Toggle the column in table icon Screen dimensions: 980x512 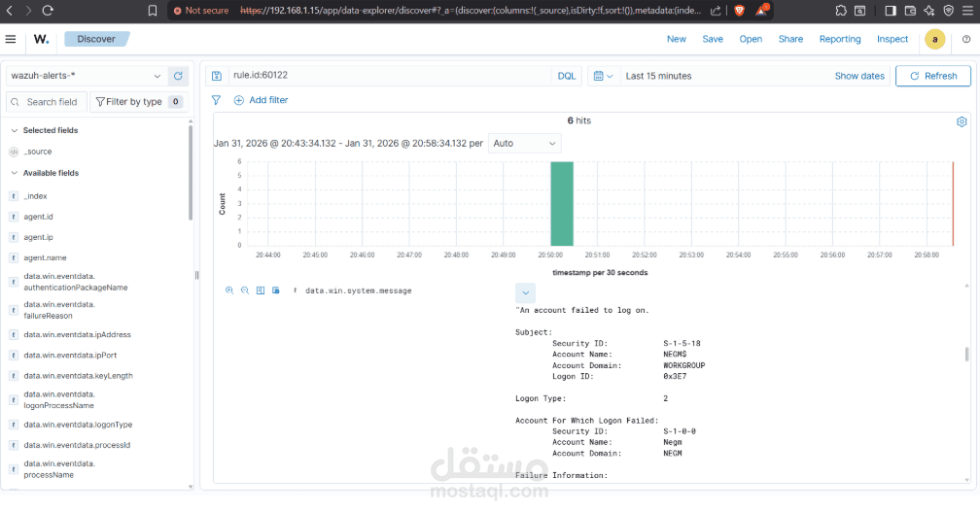261,290
